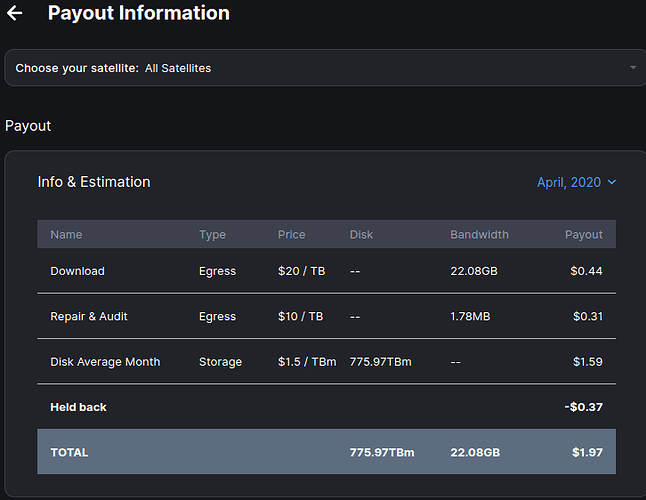This screenshot has height=500, width=646.
Task: Open the April, 2020 period selector
Action: 570,182
